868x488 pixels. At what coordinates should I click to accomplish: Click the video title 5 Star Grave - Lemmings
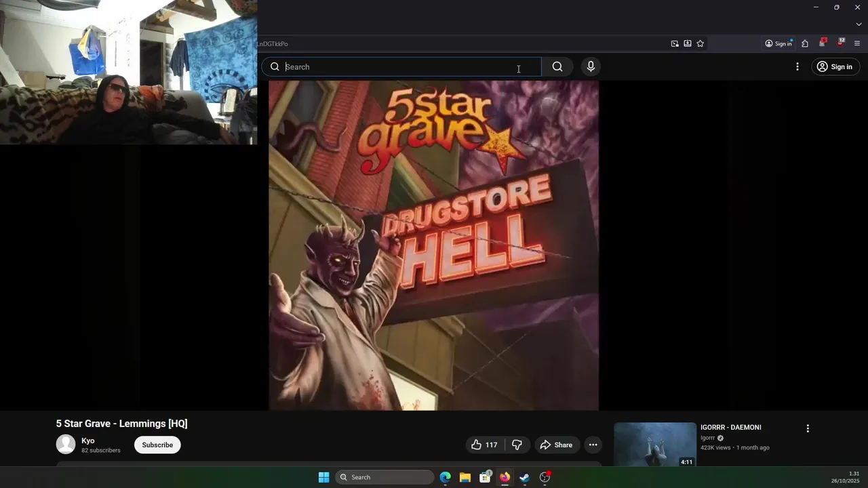click(x=121, y=424)
